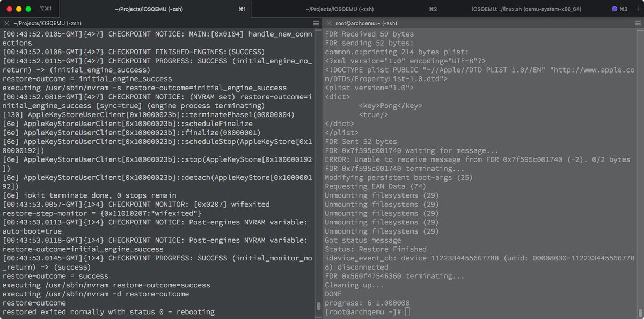Click the DONE line in the right pane

pyautogui.click(x=333, y=294)
